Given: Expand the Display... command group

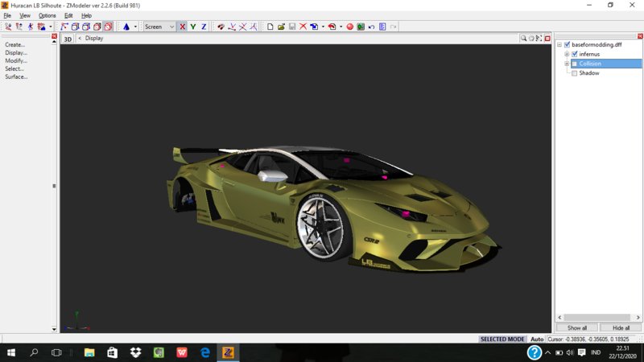Looking at the screenshot, I should (x=16, y=52).
